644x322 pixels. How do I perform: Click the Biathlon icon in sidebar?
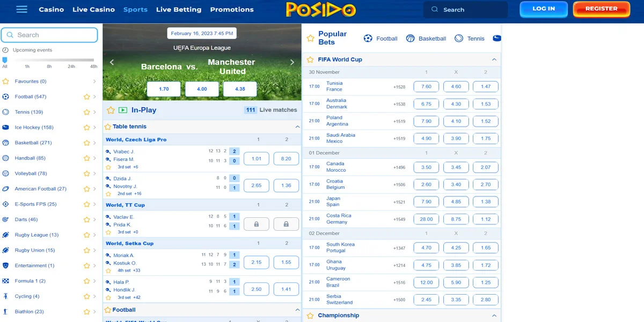pos(5,311)
